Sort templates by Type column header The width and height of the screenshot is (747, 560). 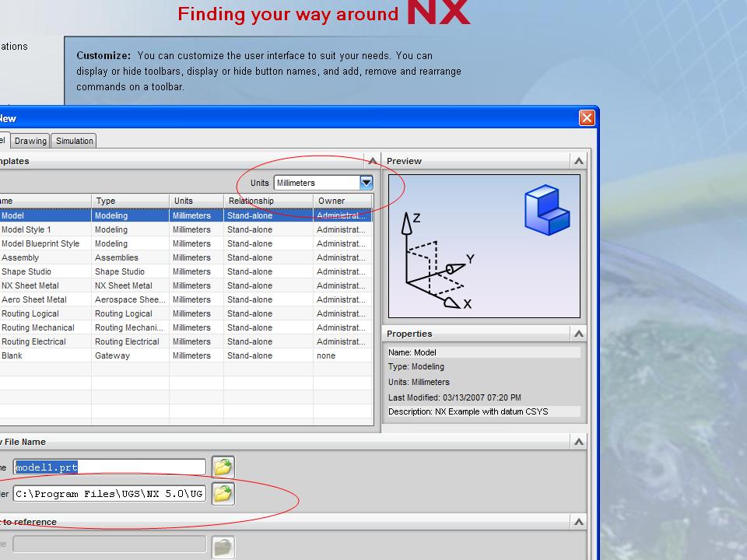click(130, 201)
